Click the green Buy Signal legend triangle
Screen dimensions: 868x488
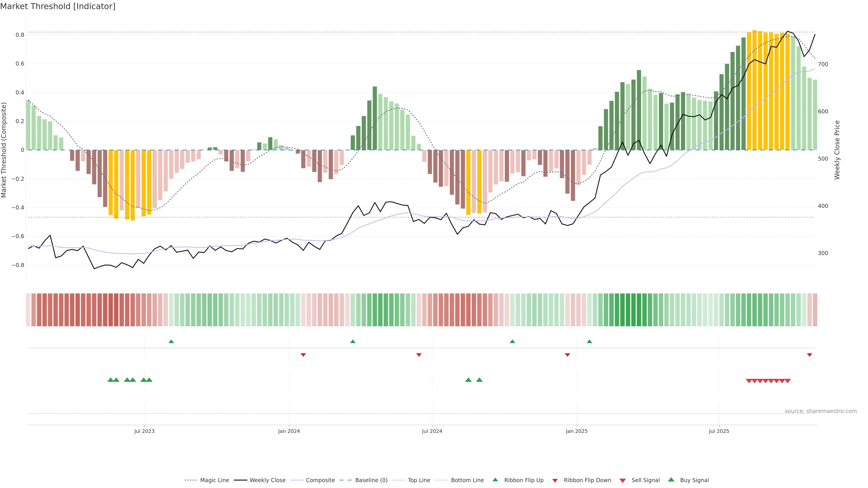[671, 480]
